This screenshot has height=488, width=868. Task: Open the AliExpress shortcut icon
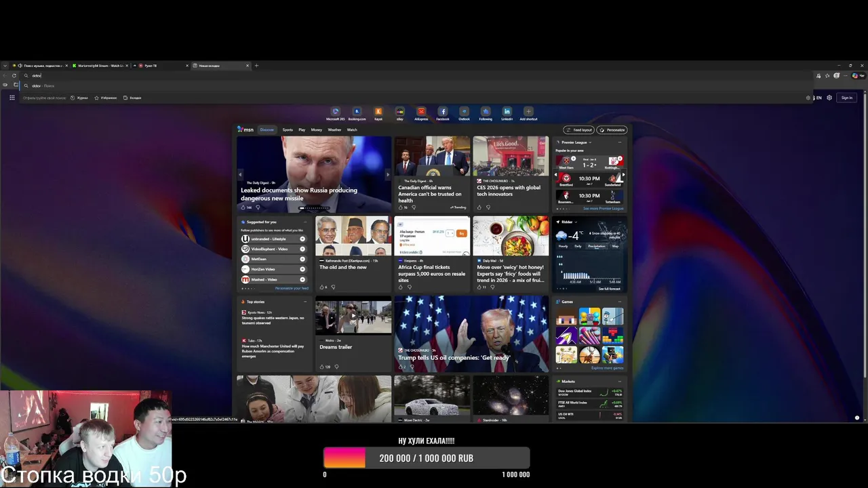click(x=421, y=111)
